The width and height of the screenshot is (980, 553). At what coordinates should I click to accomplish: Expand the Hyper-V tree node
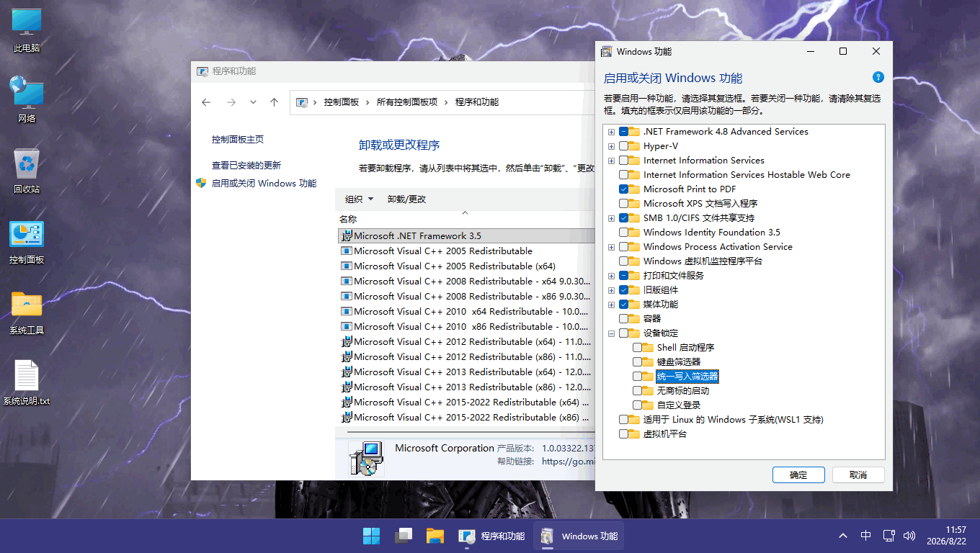pos(611,146)
